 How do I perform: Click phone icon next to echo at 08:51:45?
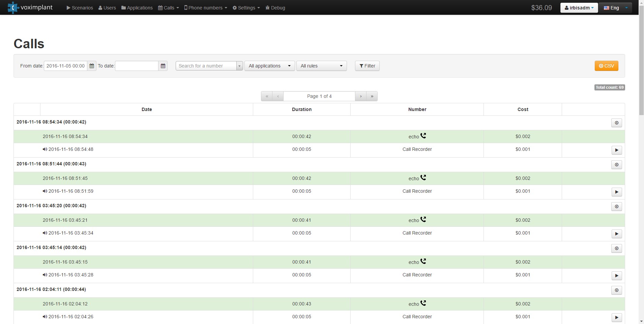point(423,178)
